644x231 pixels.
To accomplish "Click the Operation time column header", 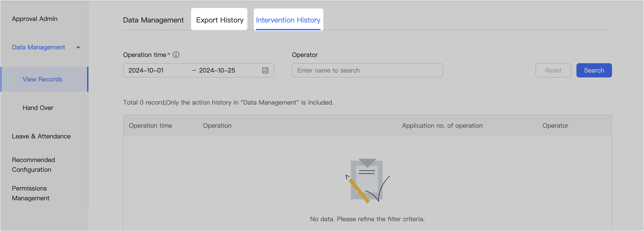I will click(150, 125).
